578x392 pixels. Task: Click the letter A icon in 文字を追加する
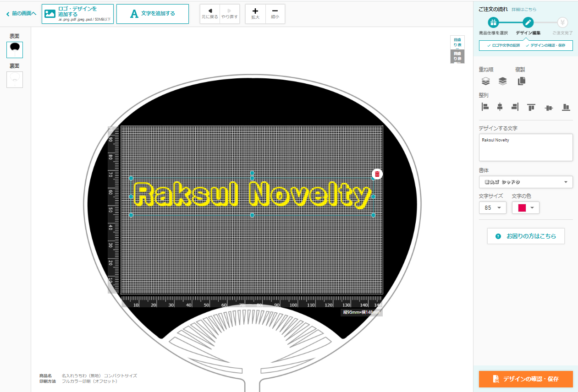pos(134,14)
